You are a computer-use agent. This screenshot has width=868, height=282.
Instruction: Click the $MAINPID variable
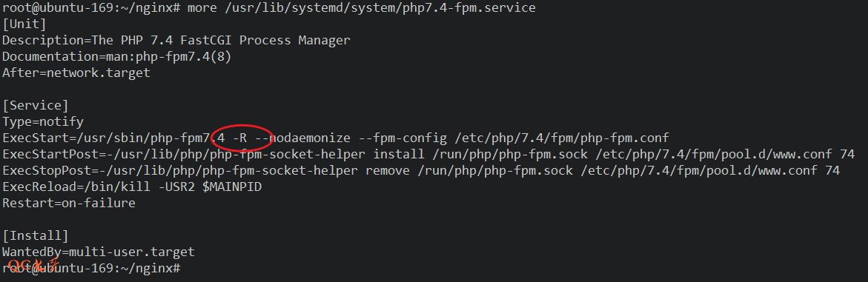point(232,187)
